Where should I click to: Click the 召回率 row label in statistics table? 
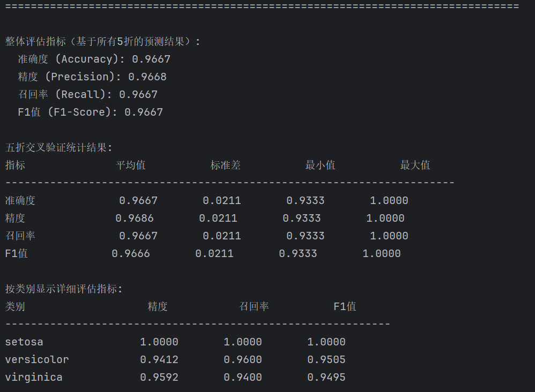20,236
